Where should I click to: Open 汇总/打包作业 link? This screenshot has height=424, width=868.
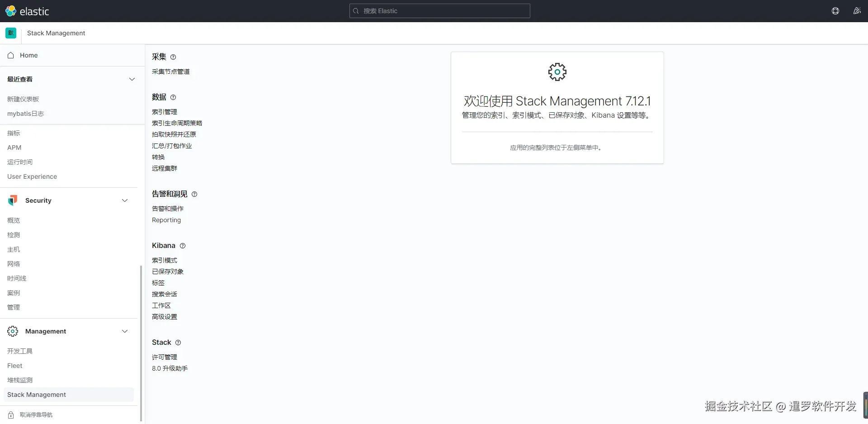point(172,146)
